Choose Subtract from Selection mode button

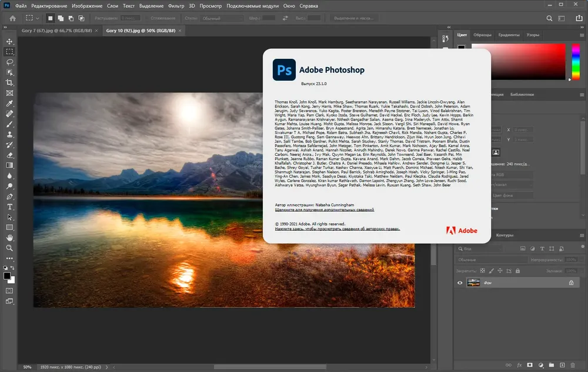pyautogui.click(x=71, y=18)
